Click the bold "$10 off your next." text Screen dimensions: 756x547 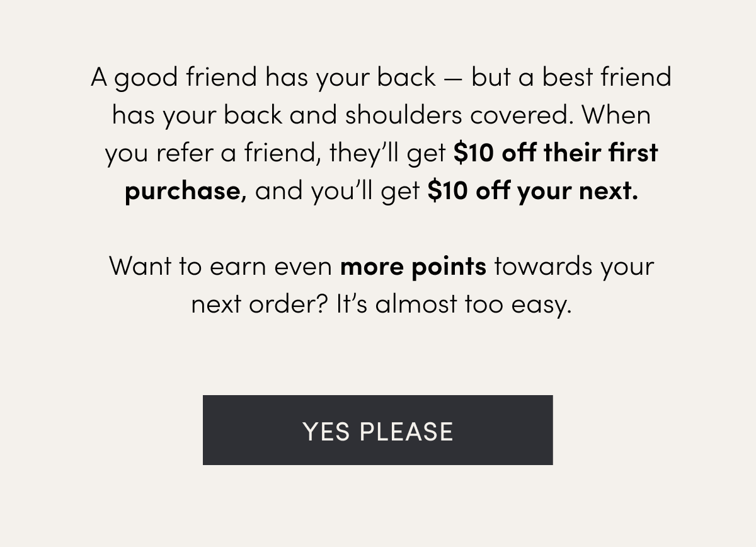point(533,190)
